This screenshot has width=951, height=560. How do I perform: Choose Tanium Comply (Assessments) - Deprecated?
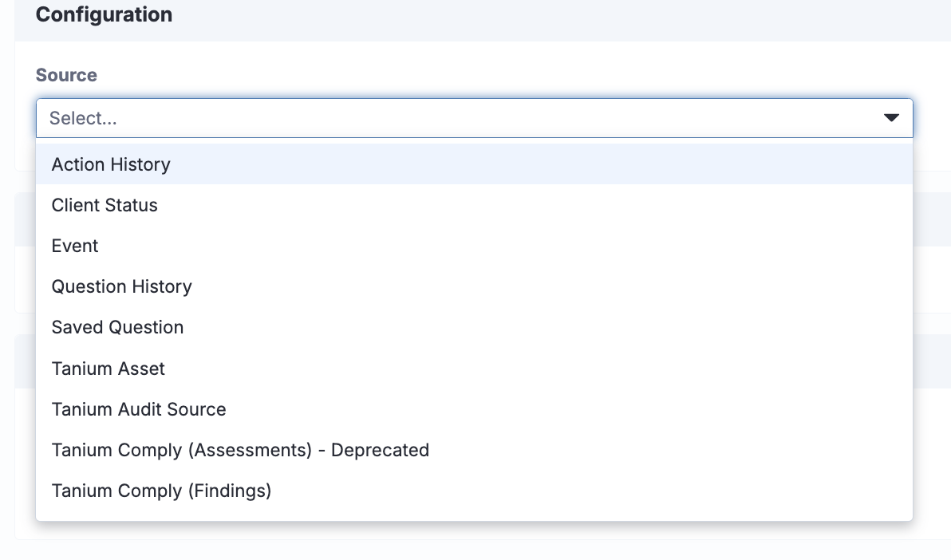(240, 450)
